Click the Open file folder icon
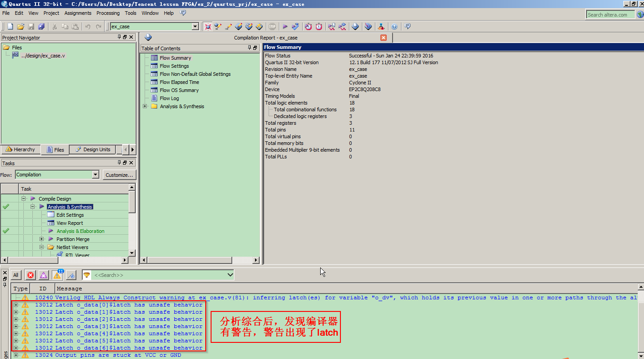This screenshot has height=359, width=644. (21, 26)
